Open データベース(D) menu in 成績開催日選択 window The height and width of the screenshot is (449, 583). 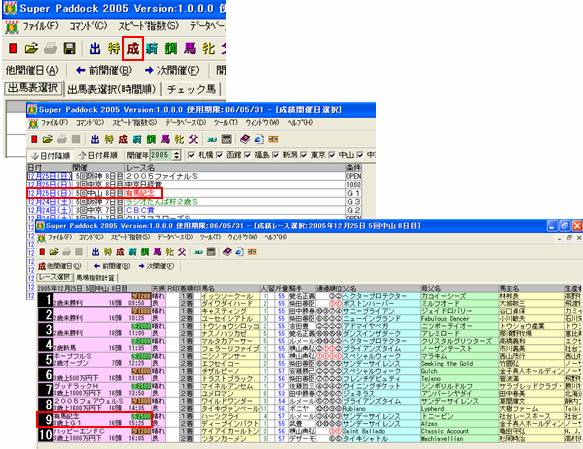pyautogui.click(x=186, y=123)
